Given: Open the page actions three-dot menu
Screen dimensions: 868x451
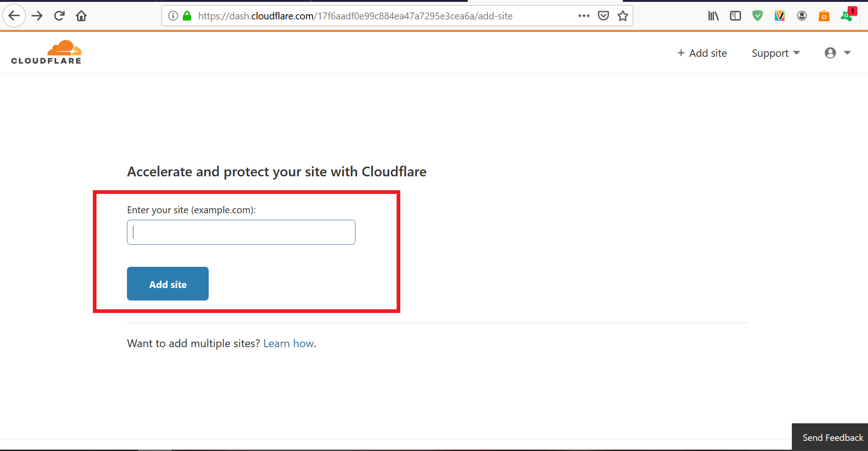Looking at the screenshot, I should pyautogui.click(x=584, y=16).
